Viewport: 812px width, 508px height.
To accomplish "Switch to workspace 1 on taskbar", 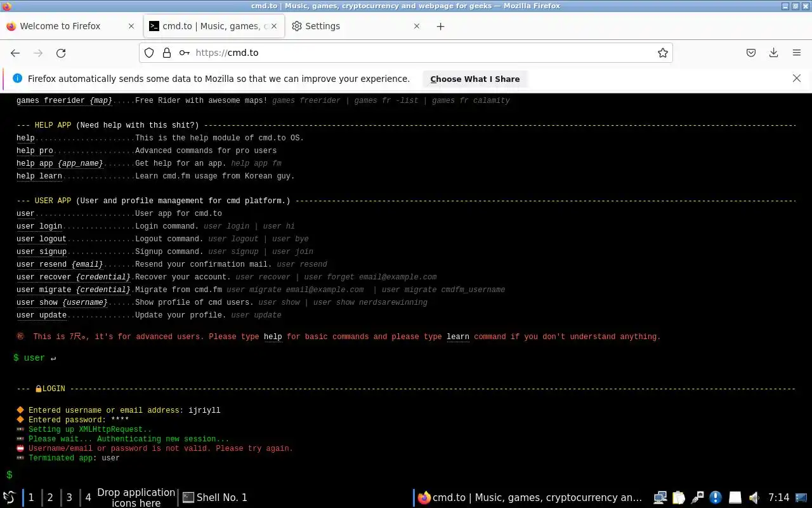I will [x=31, y=497].
